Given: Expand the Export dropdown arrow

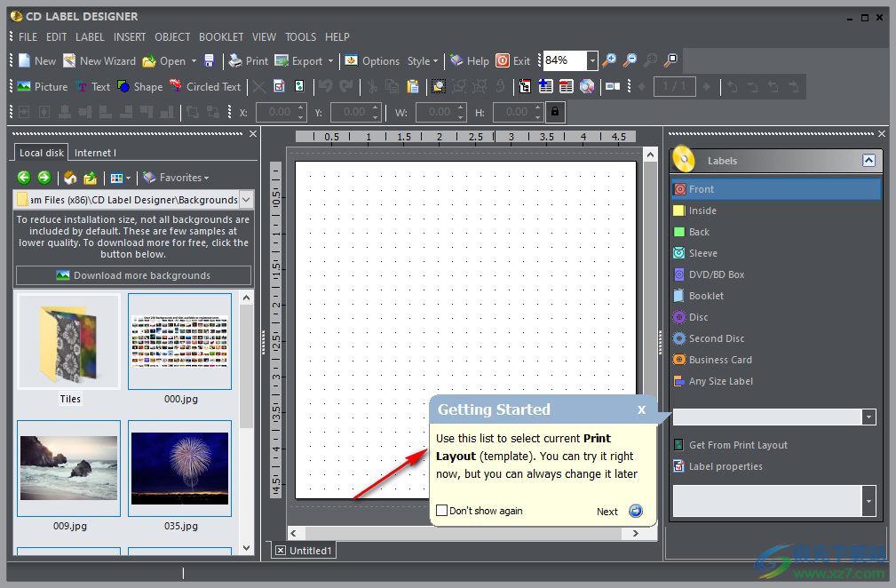Looking at the screenshot, I should pos(330,60).
